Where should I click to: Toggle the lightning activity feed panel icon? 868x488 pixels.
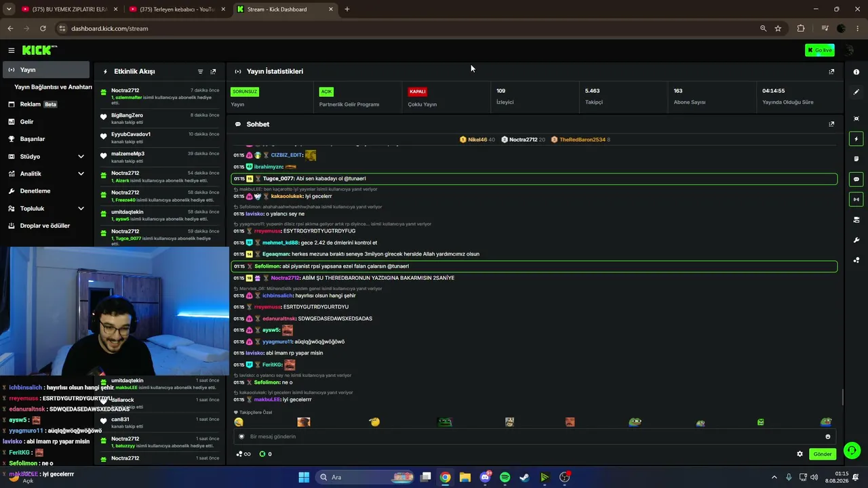click(x=856, y=139)
